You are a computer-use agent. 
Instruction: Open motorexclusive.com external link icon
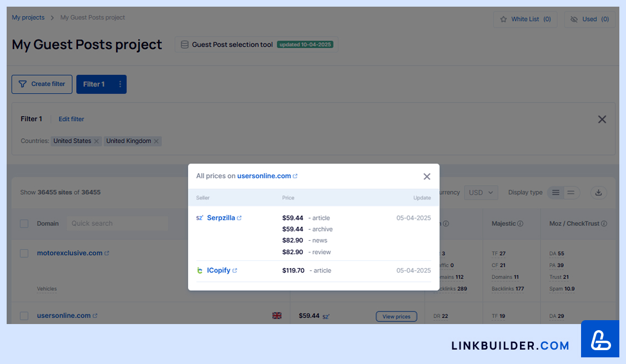pyautogui.click(x=107, y=253)
